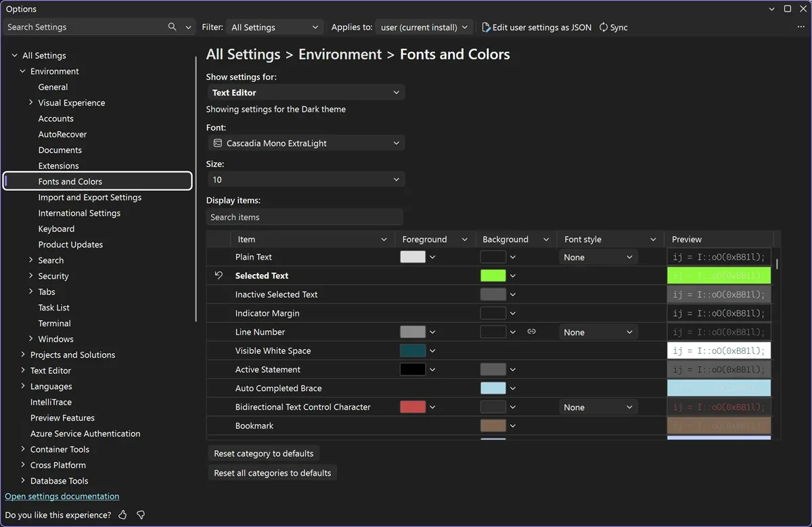
Task: Select the Terminal settings page
Action: 54,323
